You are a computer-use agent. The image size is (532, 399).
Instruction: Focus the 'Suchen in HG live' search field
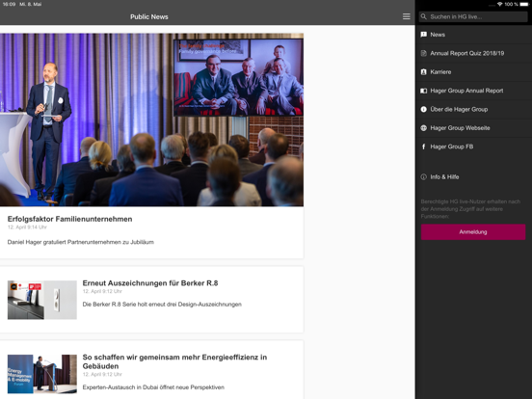pyautogui.click(x=473, y=16)
